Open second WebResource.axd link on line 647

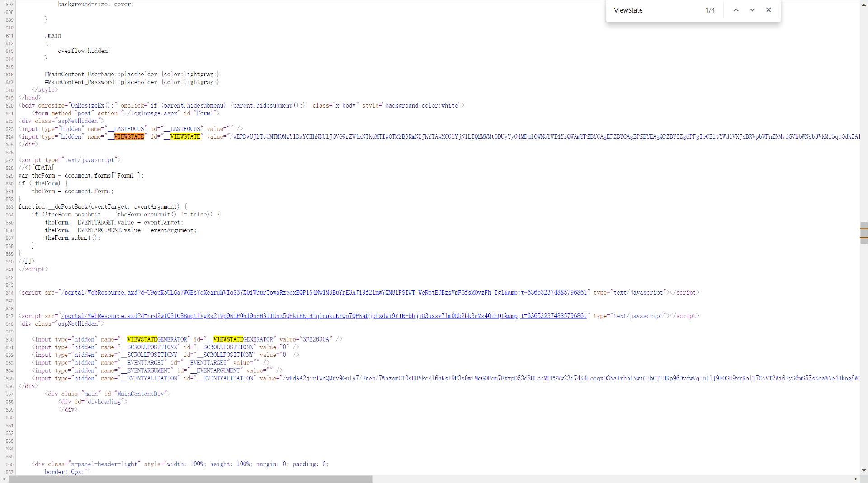point(324,316)
